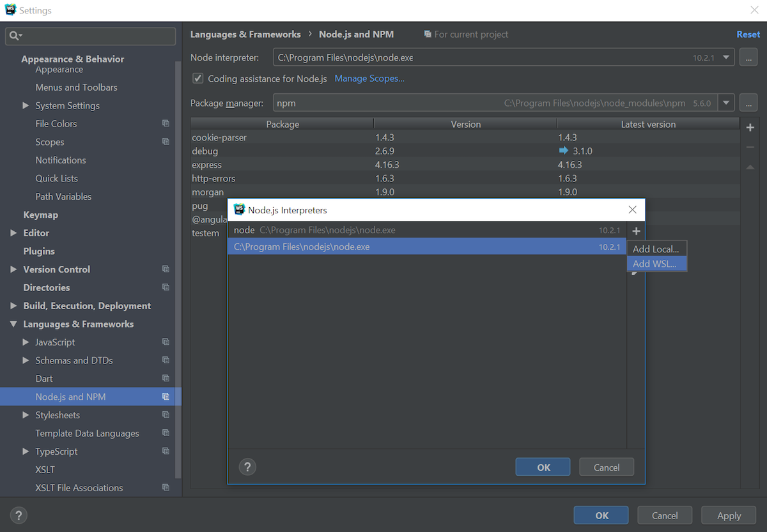Collapse the Languages & Frameworks section
This screenshot has width=767, height=532.
tap(13, 324)
